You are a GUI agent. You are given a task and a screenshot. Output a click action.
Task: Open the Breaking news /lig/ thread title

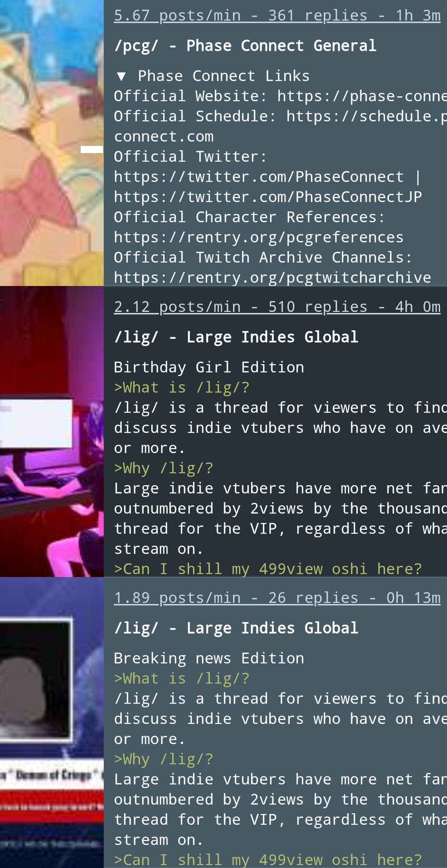tap(236, 628)
